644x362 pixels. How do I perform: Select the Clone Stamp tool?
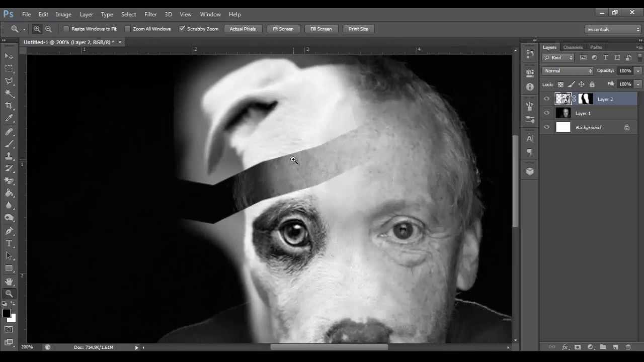point(9,156)
